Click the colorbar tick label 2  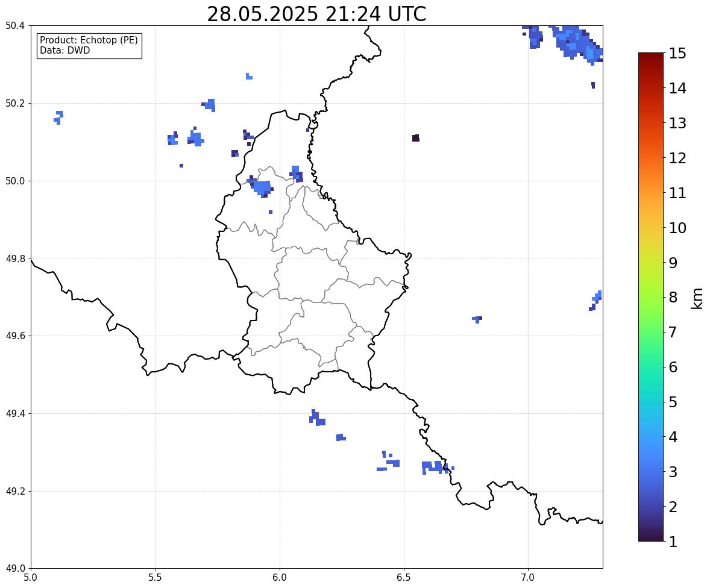[x=673, y=507]
